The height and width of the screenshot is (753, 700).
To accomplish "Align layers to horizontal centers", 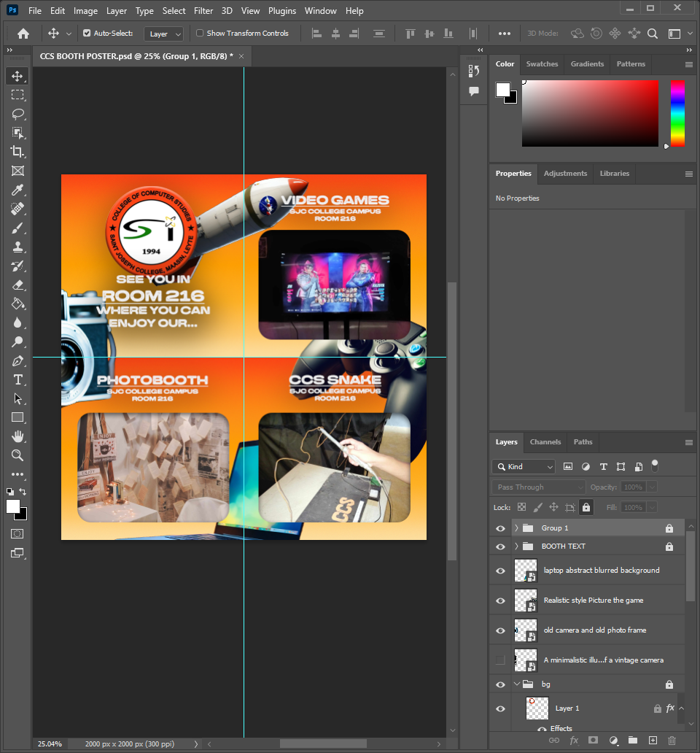I will point(335,33).
